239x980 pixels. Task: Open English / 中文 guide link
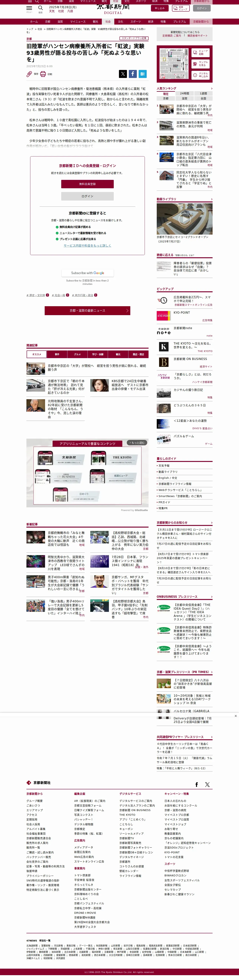tap(168, 478)
